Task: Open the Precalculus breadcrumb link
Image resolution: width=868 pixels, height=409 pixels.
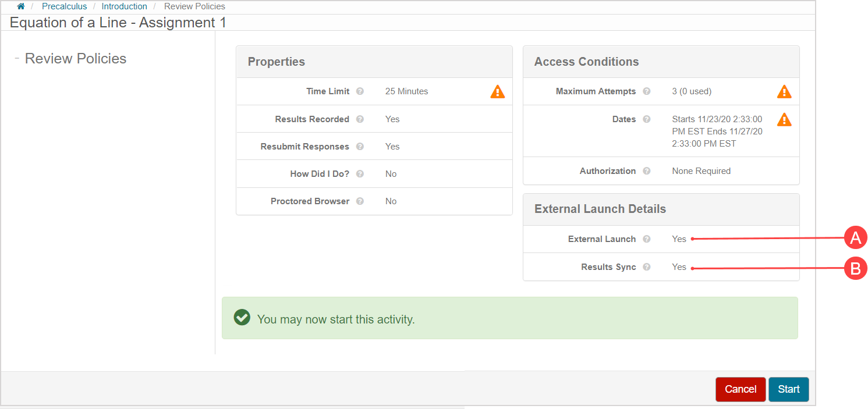Action: (x=64, y=6)
